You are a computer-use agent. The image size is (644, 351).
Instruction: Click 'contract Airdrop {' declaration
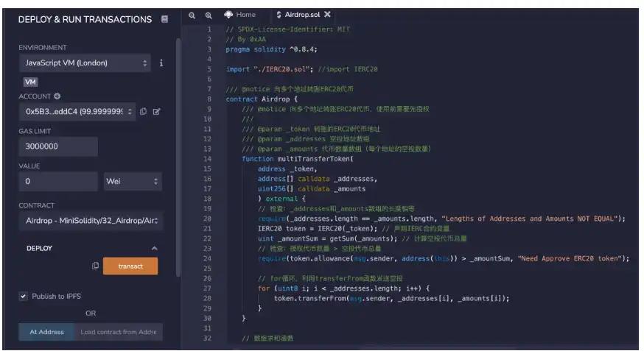click(x=262, y=99)
